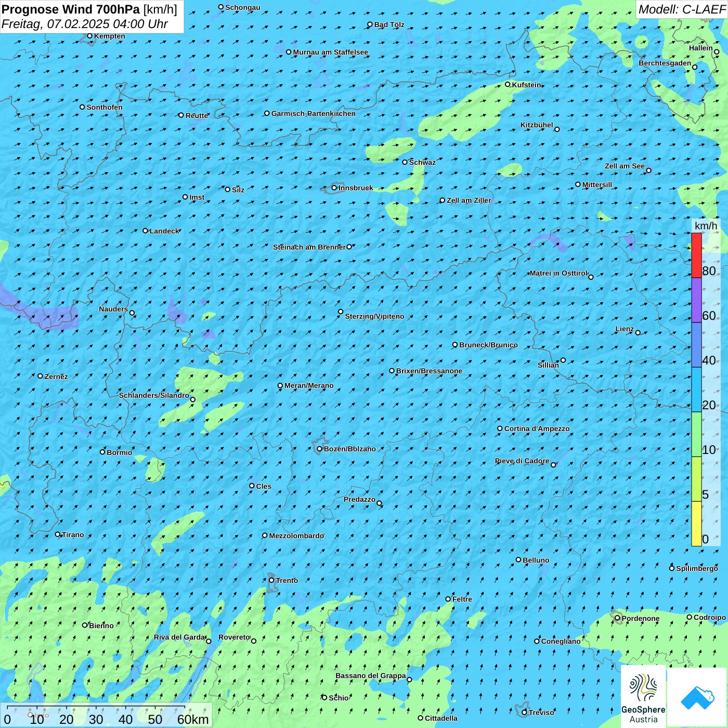Click the Reutte label
This screenshot has width=728, height=728.
tap(197, 115)
